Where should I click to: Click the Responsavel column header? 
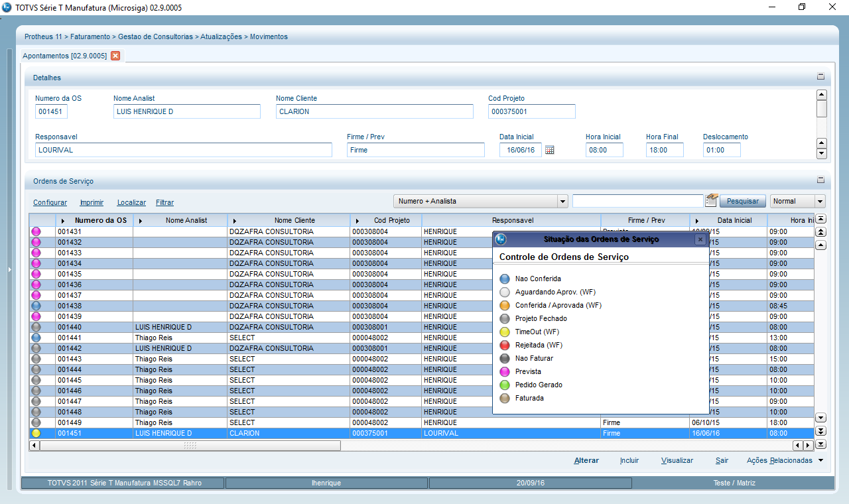point(513,220)
